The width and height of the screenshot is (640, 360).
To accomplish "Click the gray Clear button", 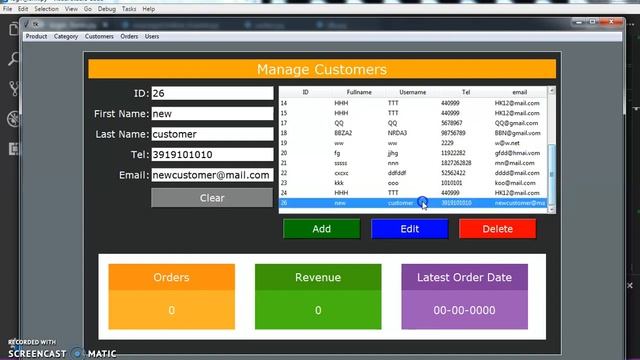I will coord(212,198).
